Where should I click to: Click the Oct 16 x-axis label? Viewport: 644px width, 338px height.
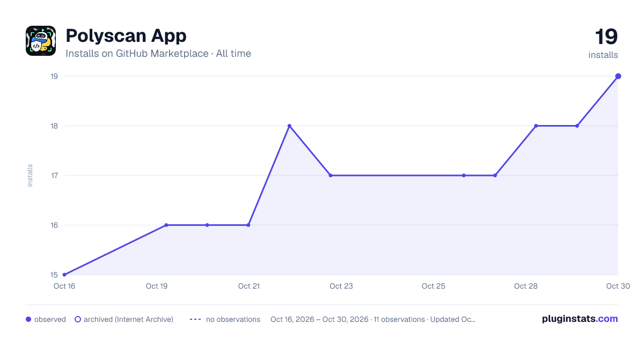tap(64, 286)
